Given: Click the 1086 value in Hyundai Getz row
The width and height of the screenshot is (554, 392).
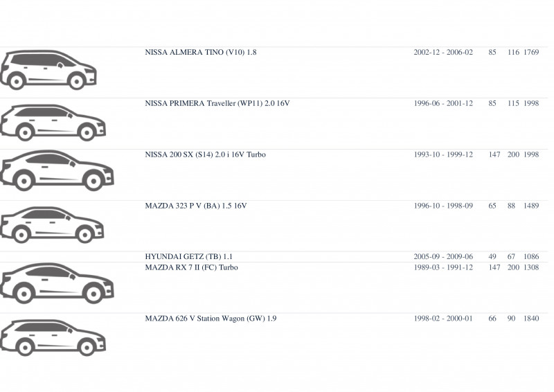Looking at the screenshot, I should point(531,257).
